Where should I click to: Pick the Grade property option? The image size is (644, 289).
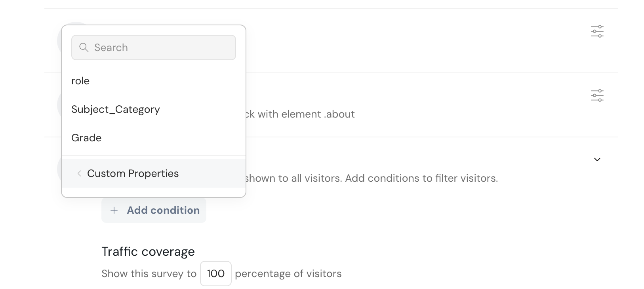pos(86,138)
